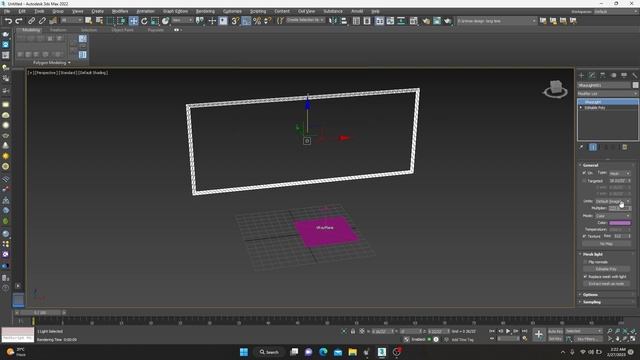
Task: Open the Material Editor icon
Action: 413,21
